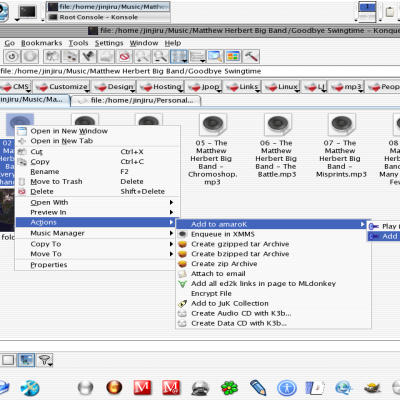
Task: Choose Create zip Archive
Action: (x=273, y=264)
